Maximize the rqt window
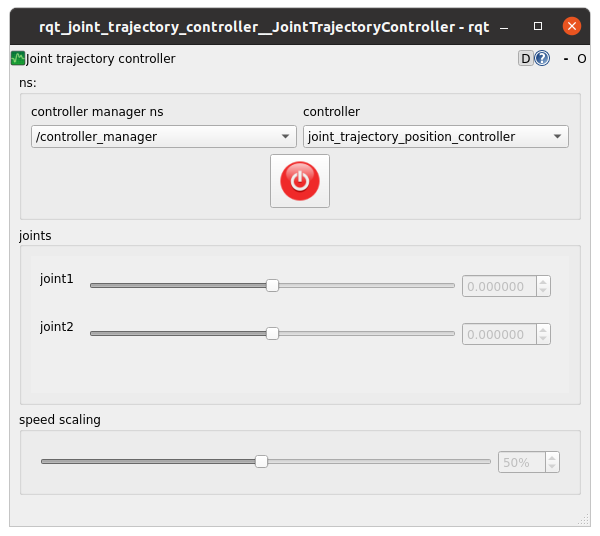Viewport: 600px width, 536px height. click(538, 25)
